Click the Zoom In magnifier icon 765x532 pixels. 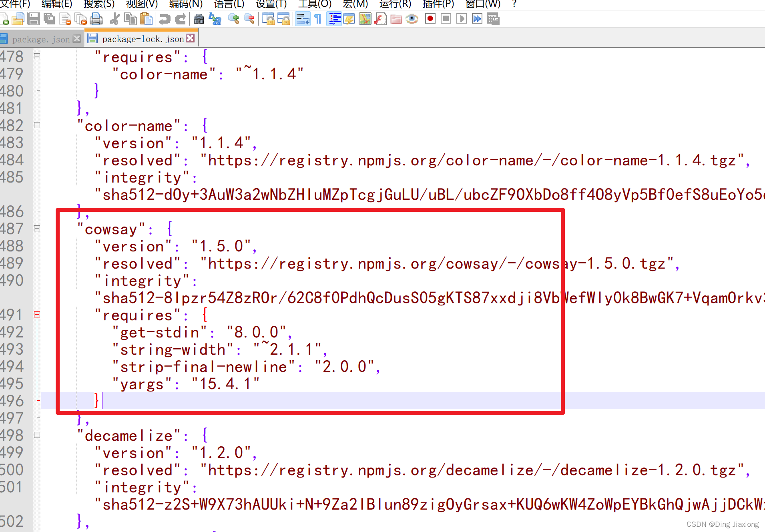233,19
